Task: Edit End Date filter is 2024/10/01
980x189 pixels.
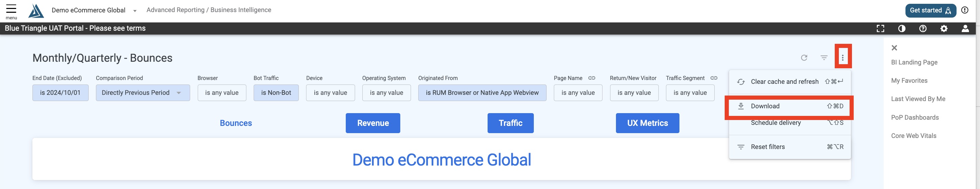Action: [60, 93]
